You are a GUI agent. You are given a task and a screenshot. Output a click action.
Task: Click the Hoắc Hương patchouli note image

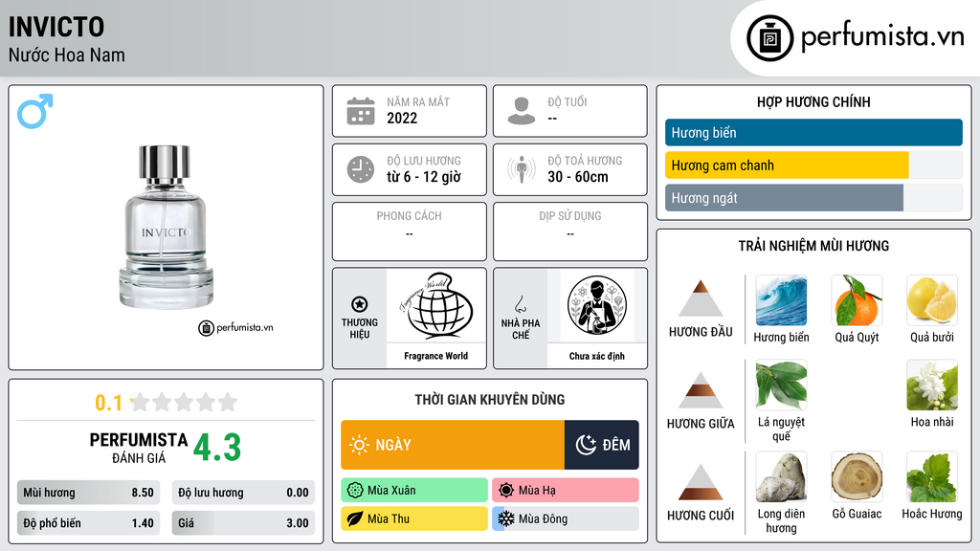932,477
